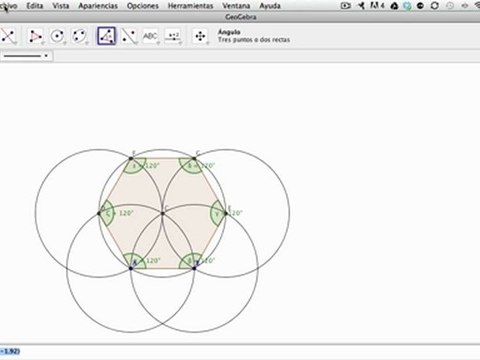Select the Reflect about Line tool
480x360 pixels.
pyautogui.click(x=129, y=36)
